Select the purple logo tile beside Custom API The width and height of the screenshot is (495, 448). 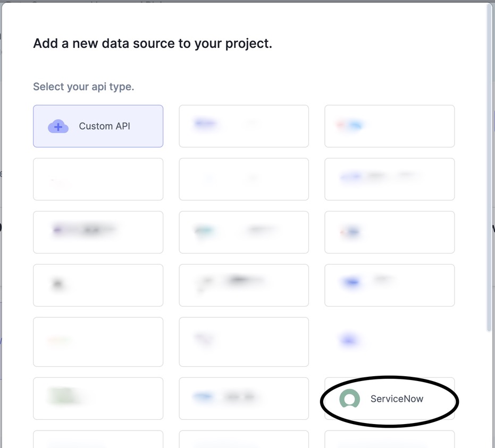pyautogui.click(x=244, y=126)
